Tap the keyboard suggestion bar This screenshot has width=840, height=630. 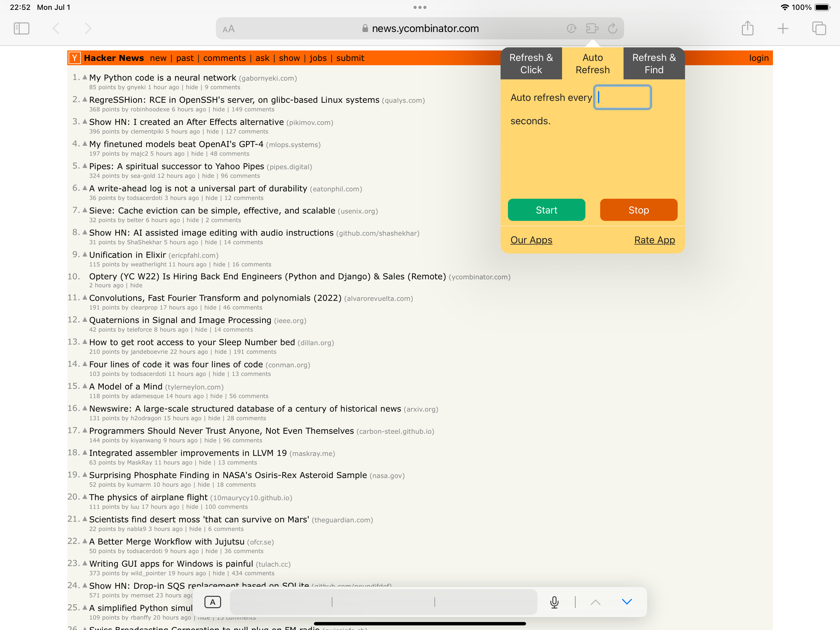(x=383, y=602)
